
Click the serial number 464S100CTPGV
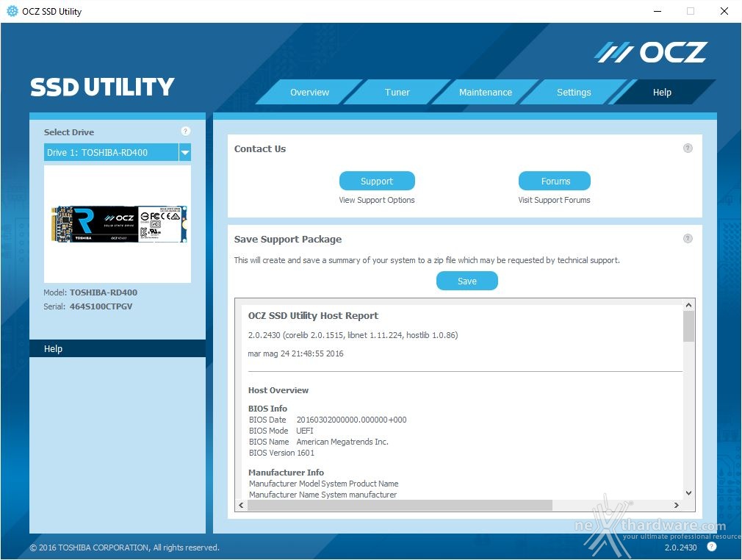coord(101,306)
